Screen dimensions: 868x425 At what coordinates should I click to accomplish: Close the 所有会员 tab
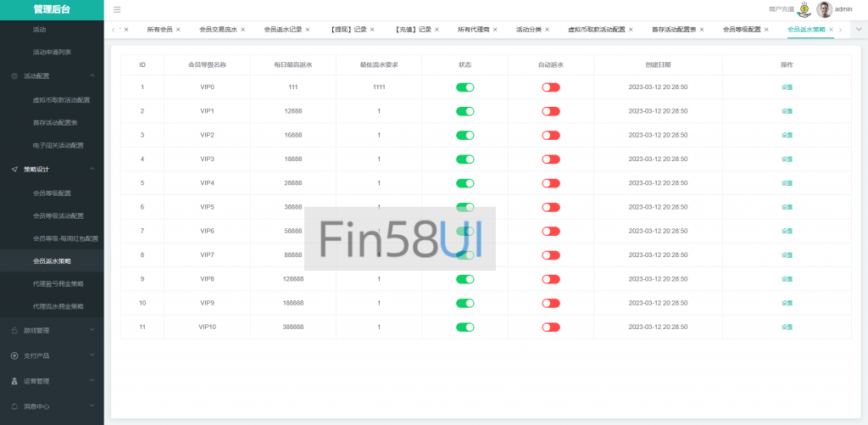pos(178,30)
